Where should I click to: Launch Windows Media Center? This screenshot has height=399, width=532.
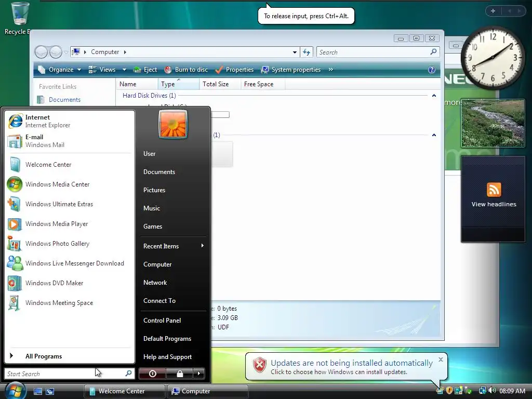(70, 184)
